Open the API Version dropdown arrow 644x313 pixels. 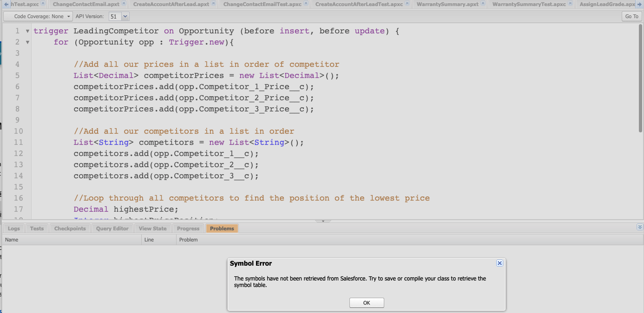tap(125, 16)
